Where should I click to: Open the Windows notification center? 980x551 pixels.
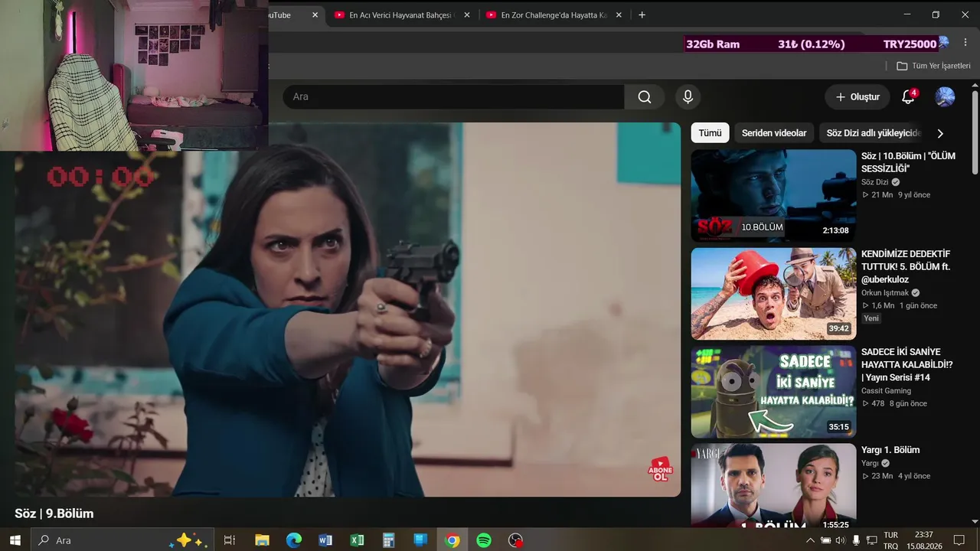click(x=959, y=540)
